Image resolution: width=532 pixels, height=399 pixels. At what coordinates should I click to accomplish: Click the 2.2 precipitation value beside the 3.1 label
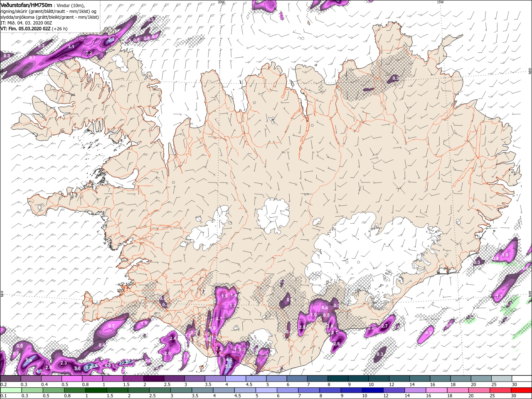pyautogui.click(x=89, y=53)
